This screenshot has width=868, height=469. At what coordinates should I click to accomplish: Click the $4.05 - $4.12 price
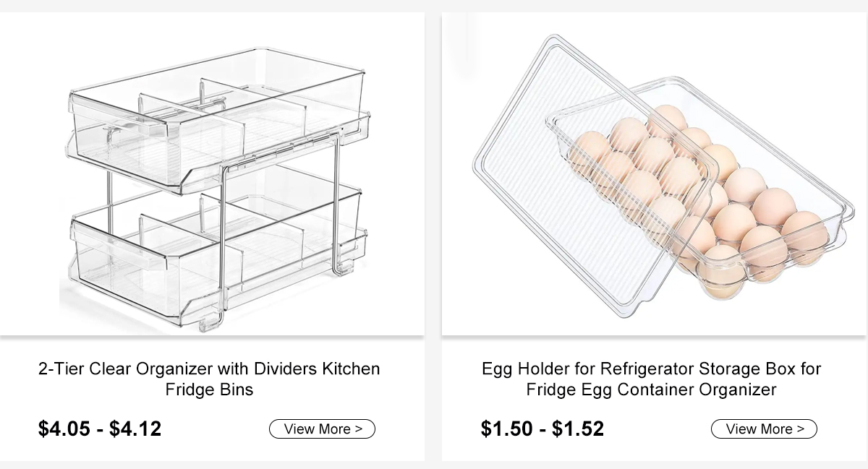[x=100, y=429]
